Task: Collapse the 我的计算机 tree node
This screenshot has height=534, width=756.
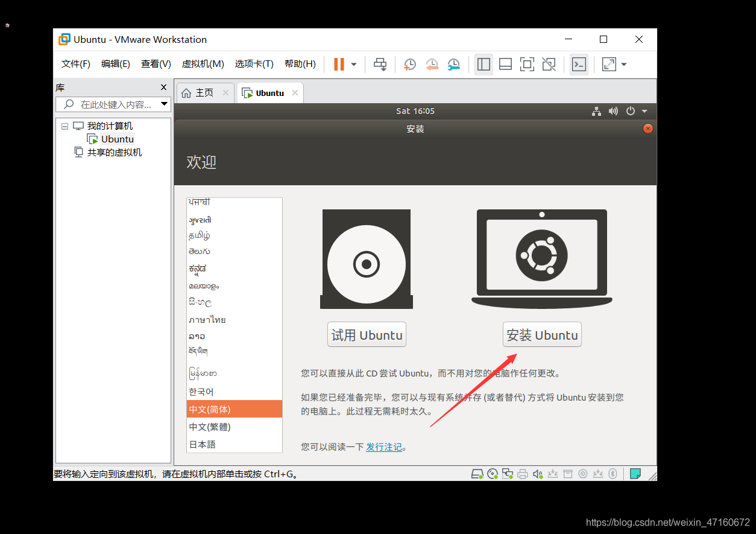Action: coord(65,126)
